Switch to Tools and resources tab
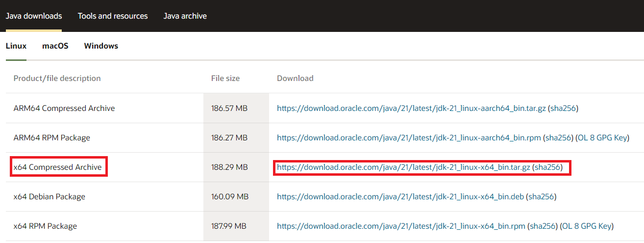Image resolution: width=644 pixels, height=243 pixels. 113,16
